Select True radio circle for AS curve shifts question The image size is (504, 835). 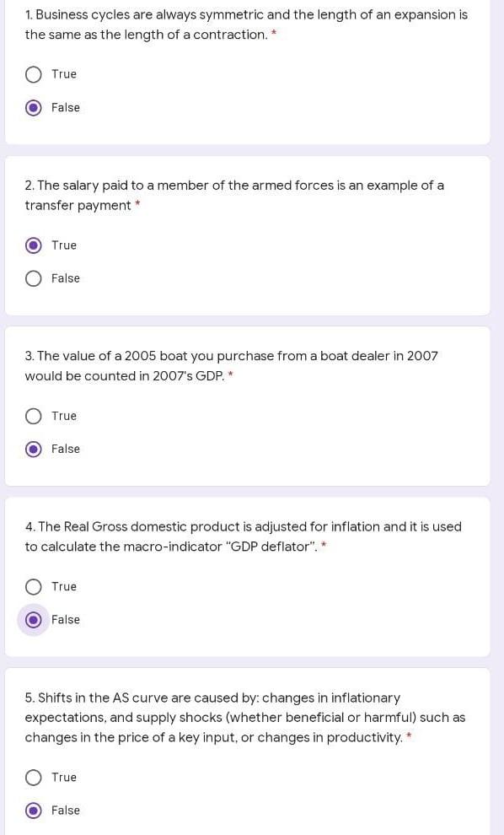(34, 778)
